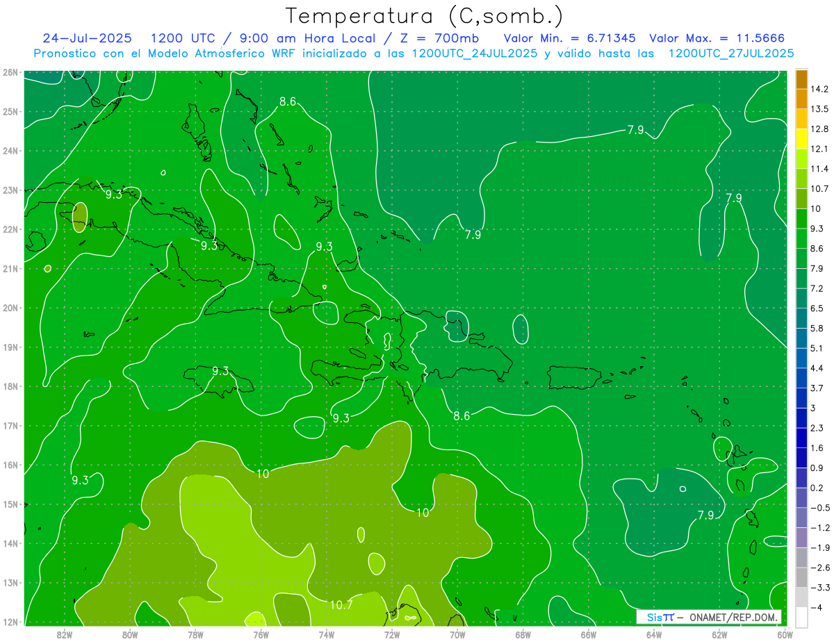
Task: Click the "68W" longitude axis label
Action: tap(523, 634)
